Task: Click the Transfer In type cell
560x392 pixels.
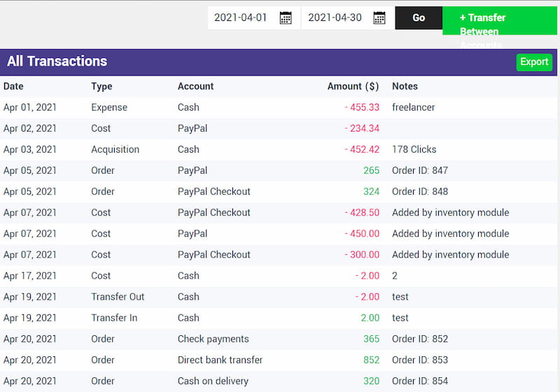Action: pos(114,318)
